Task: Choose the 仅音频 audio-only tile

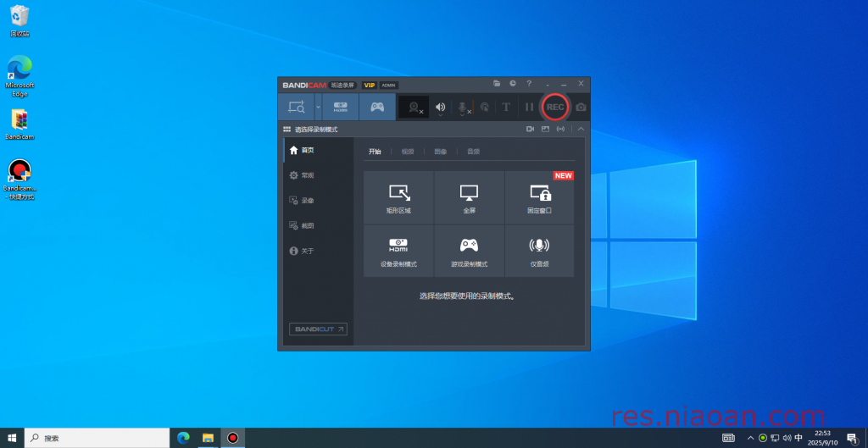Action: pos(540,252)
